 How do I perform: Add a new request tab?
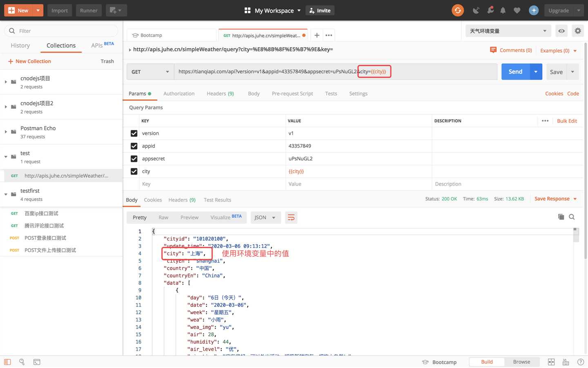pos(317,35)
